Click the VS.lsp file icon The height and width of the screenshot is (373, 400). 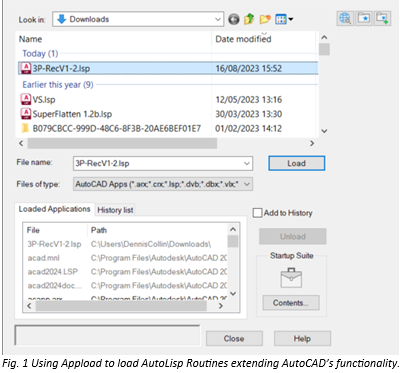26,99
